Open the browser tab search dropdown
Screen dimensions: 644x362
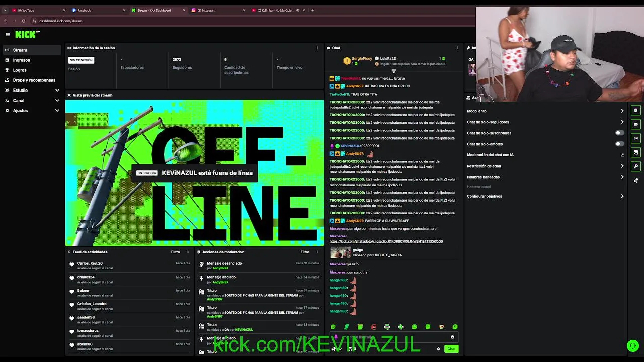5,10
